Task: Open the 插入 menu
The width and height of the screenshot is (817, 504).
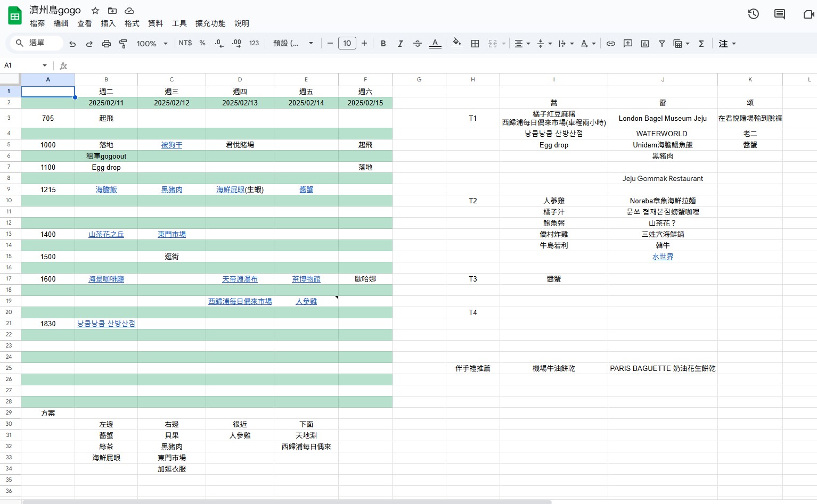Action: [x=108, y=23]
